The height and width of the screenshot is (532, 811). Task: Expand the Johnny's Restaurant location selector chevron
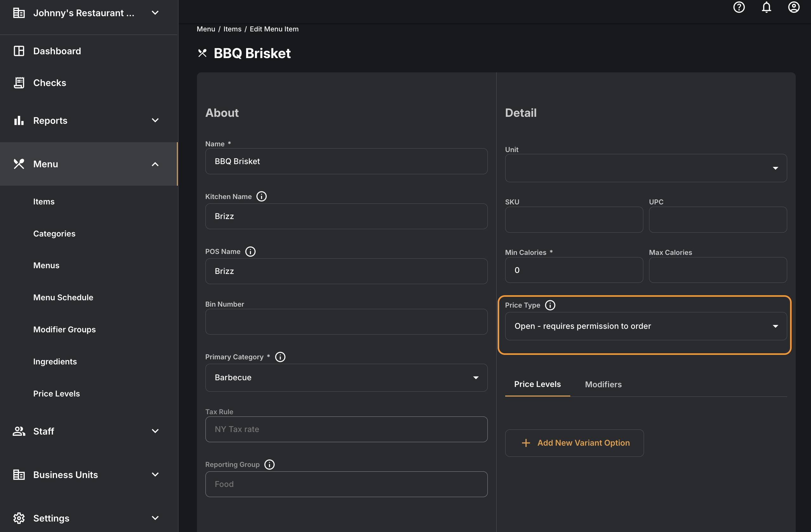(155, 13)
